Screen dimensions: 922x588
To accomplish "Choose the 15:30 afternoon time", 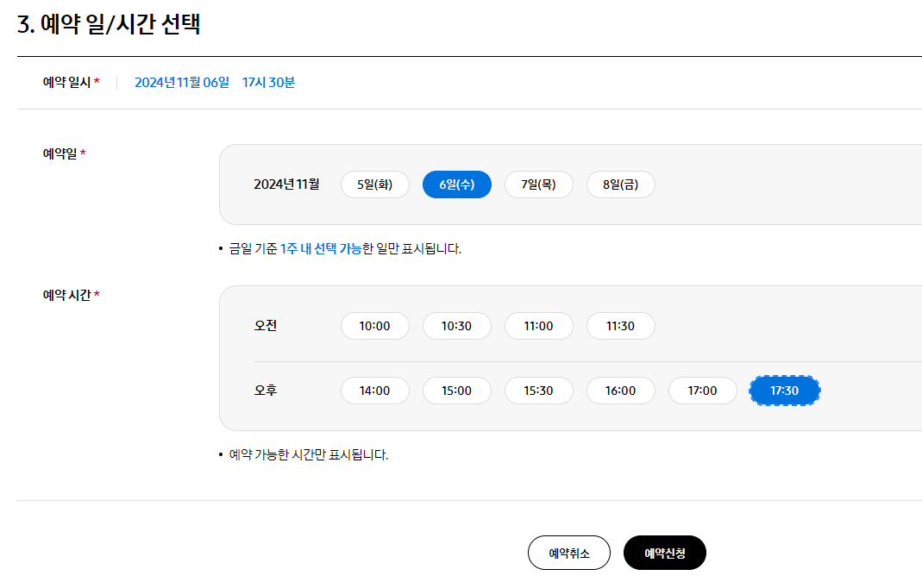I will (x=538, y=390).
